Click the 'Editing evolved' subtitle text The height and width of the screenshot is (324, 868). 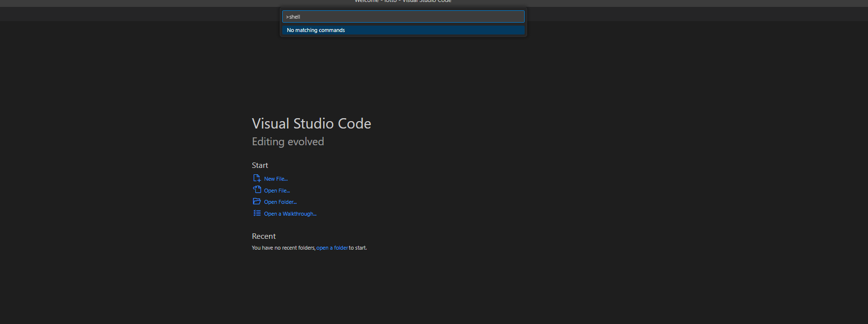[x=288, y=142]
